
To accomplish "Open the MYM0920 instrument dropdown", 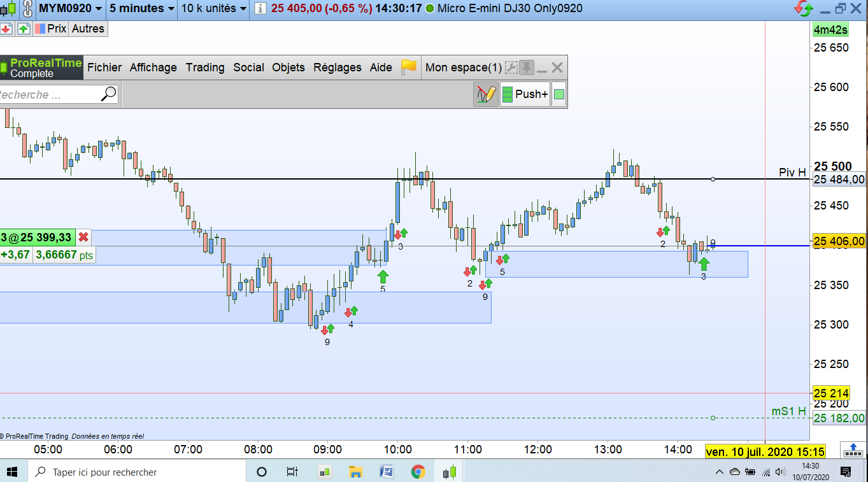I will click(70, 9).
